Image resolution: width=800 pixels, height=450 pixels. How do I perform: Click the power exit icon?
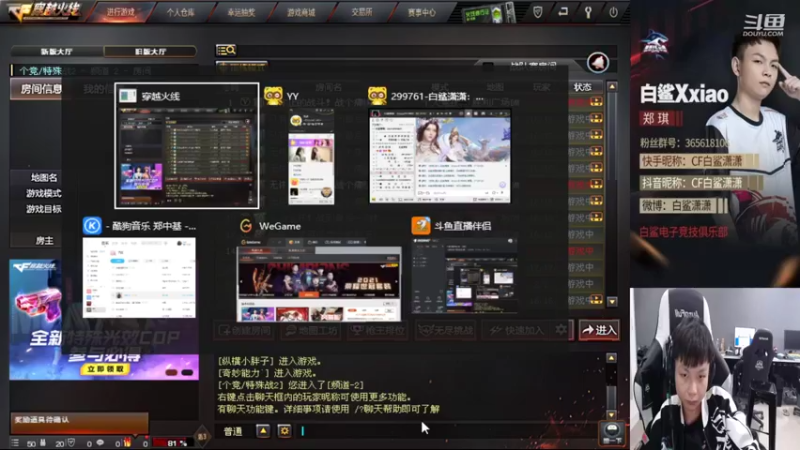[613, 12]
